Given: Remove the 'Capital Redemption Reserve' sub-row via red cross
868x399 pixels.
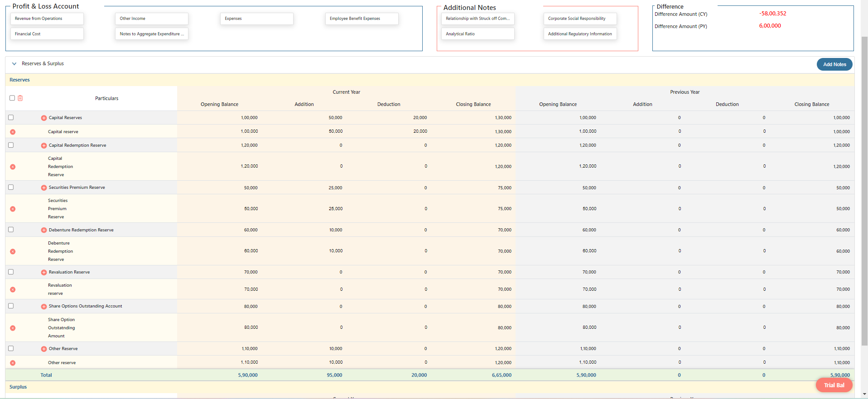Looking at the screenshot, I should tap(13, 167).
